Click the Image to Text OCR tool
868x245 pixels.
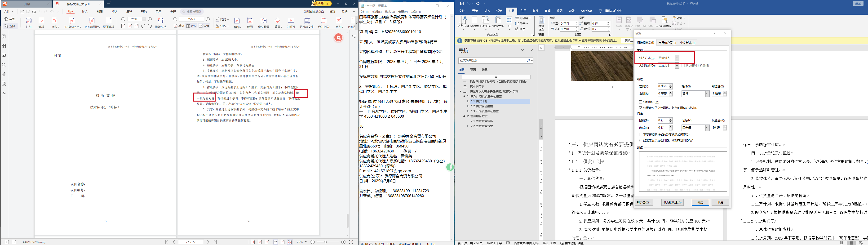pyautogui.click(x=307, y=22)
